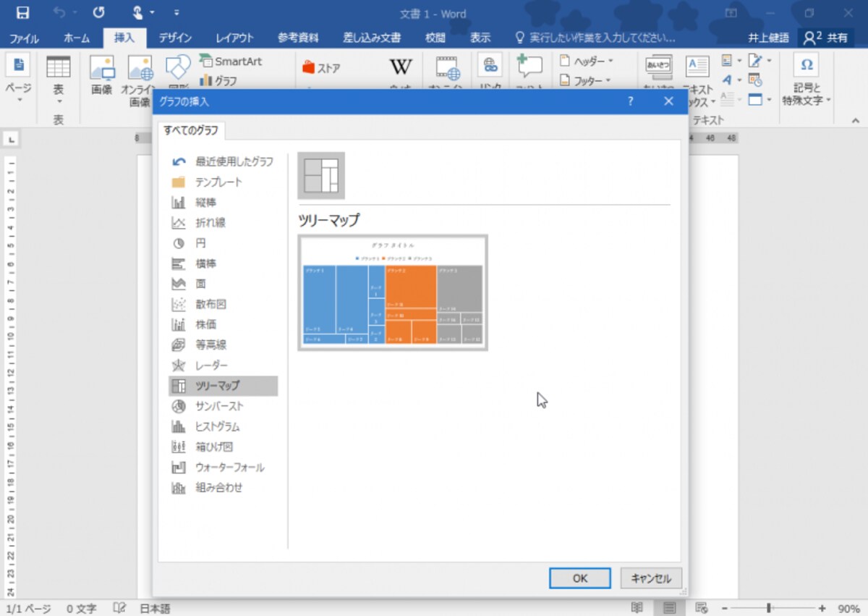Click the SmartArt button in the ribbon
The image size is (868, 616).
point(231,62)
